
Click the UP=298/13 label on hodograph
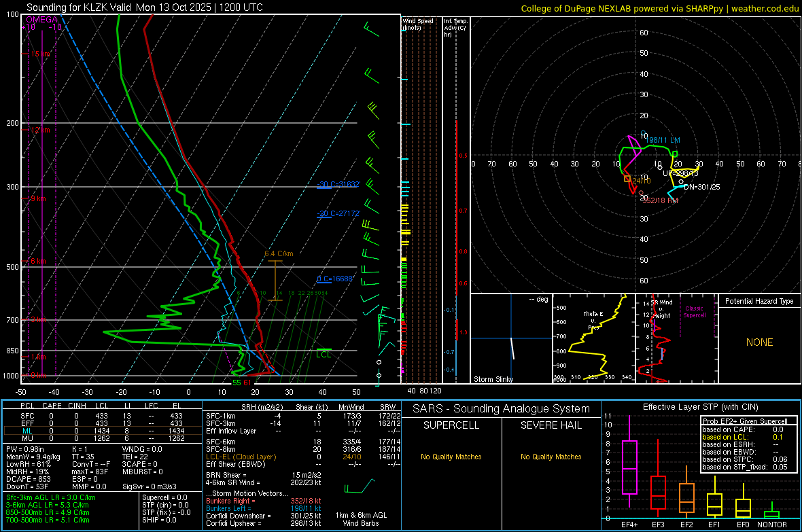click(680, 173)
